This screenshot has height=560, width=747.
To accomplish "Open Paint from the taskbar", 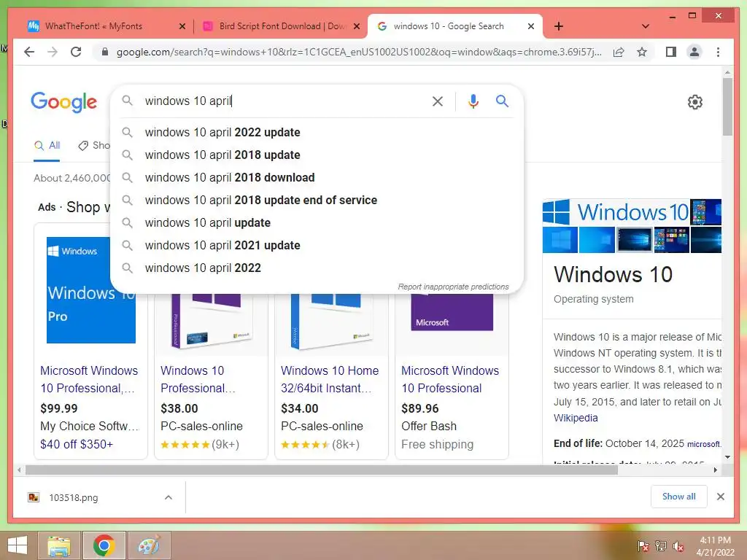I will (x=149, y=545).
